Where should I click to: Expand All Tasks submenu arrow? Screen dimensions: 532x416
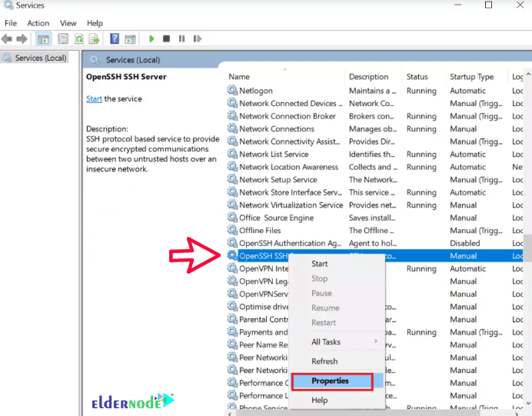click(376, 341)
